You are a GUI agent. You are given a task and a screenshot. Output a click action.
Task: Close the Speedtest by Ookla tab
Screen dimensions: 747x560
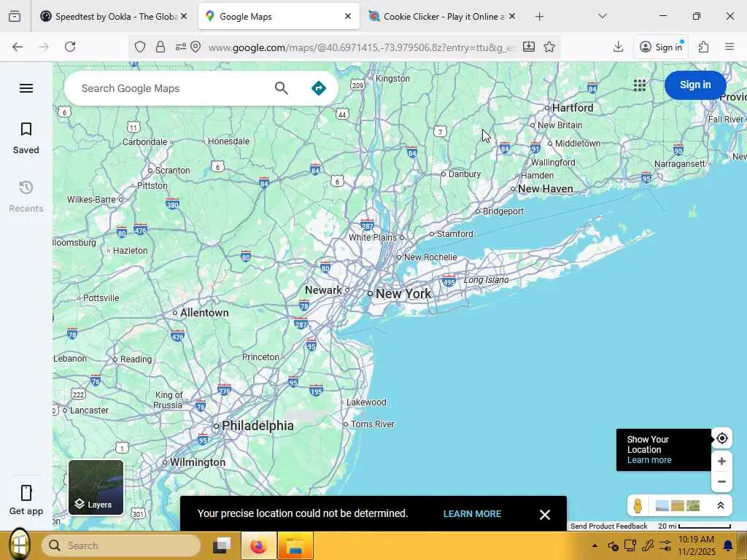click(184, 17)
